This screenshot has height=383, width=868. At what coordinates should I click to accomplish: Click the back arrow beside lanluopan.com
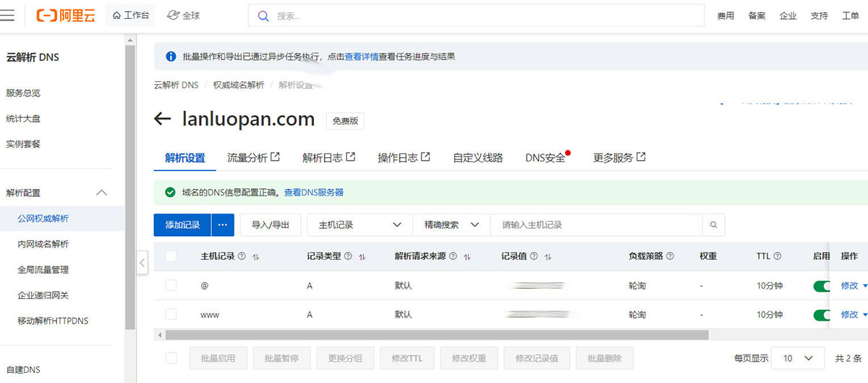162,119
